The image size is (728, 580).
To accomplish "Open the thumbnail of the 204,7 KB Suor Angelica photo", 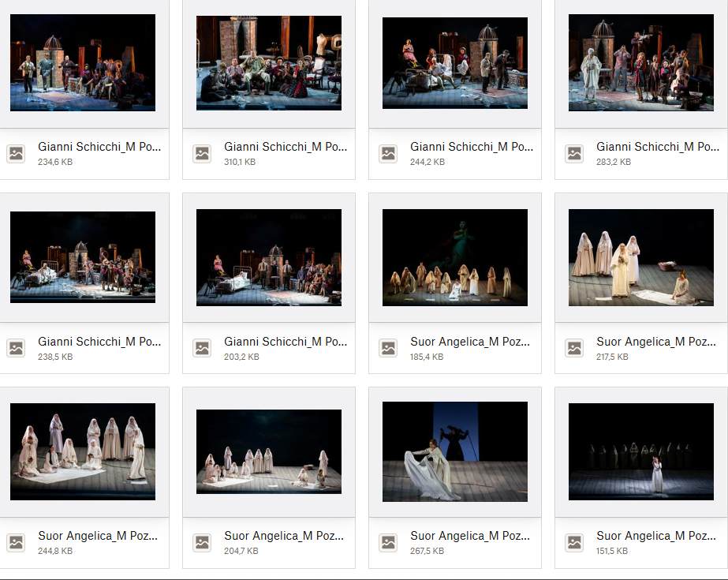I will coord(269,452).
